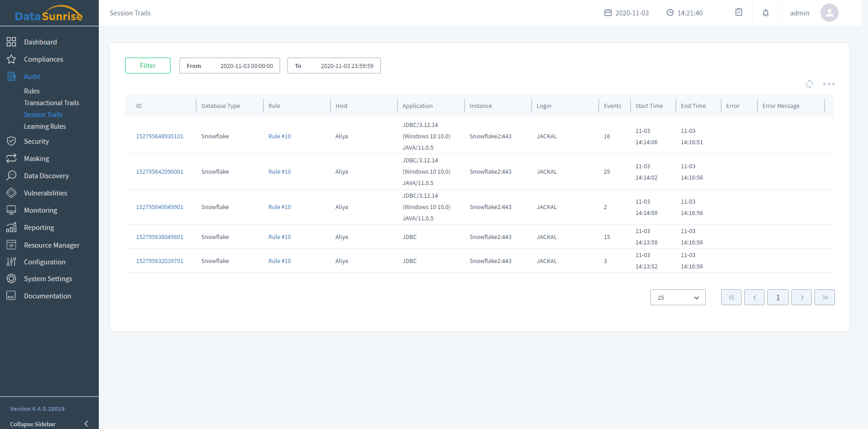Click the System Settings gear icon
Image resolution: width=868 pixels, height=429 pixels.
[11, 279]
